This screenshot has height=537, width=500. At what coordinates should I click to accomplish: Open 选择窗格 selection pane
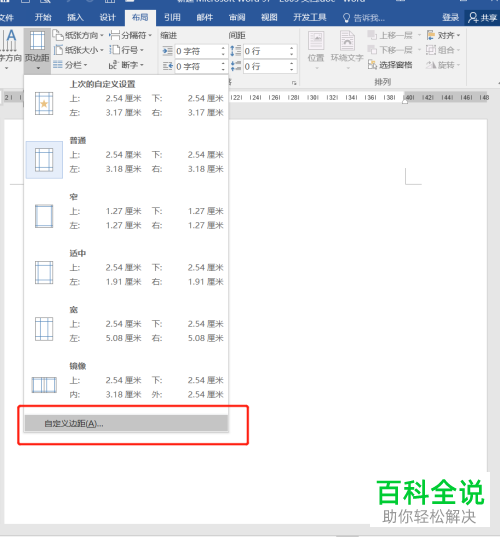pyautogui.click(x=390, y=65)
